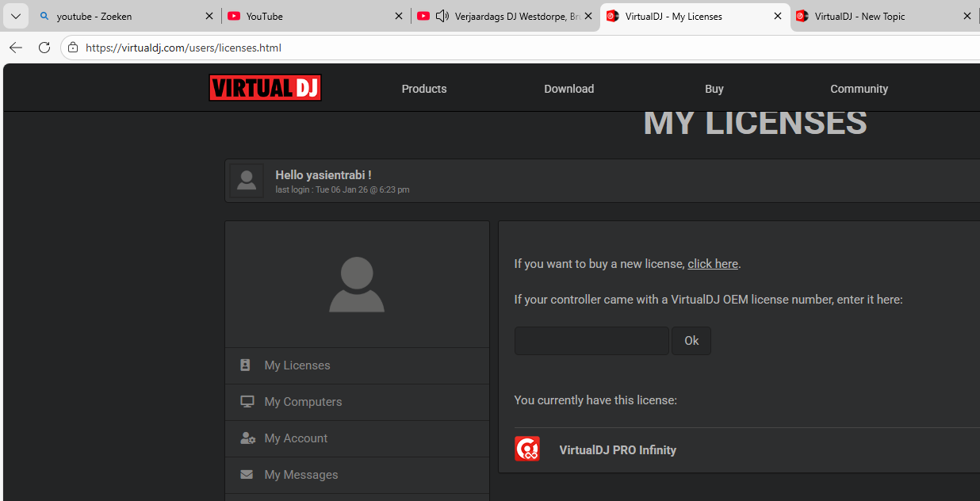Open the Community navigation menu
Image resolution: width=980 pixels, height=501 pixels.
859,89
